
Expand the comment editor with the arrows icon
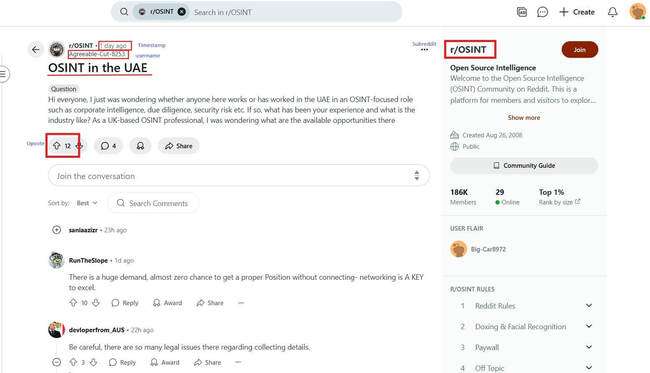tap(417, 176)
